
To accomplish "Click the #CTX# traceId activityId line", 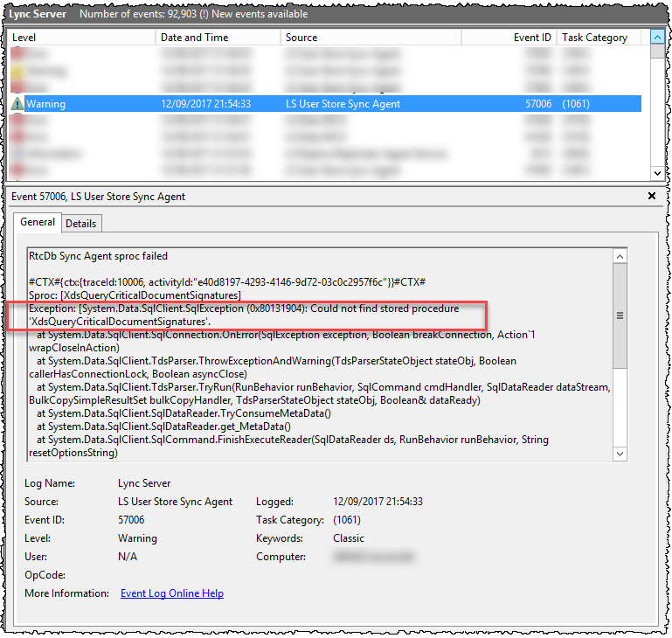I will click(227, 282).
